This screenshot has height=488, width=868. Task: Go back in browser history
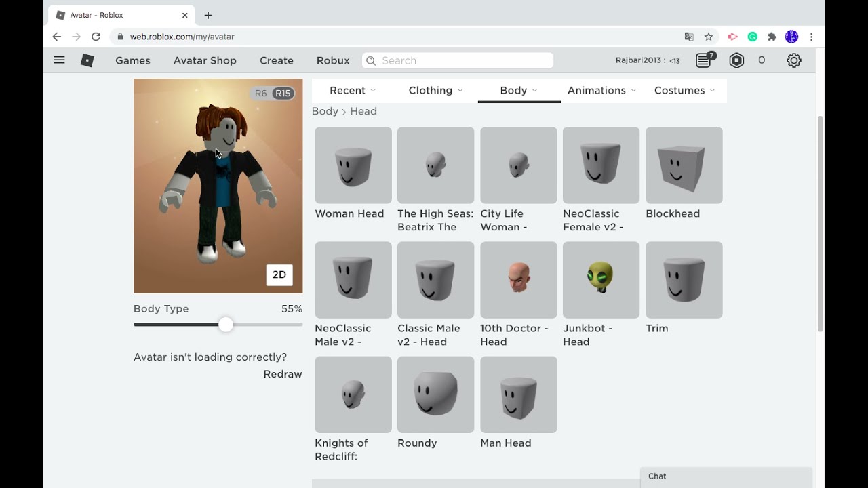pyautogui.click(x=57, y=37)
